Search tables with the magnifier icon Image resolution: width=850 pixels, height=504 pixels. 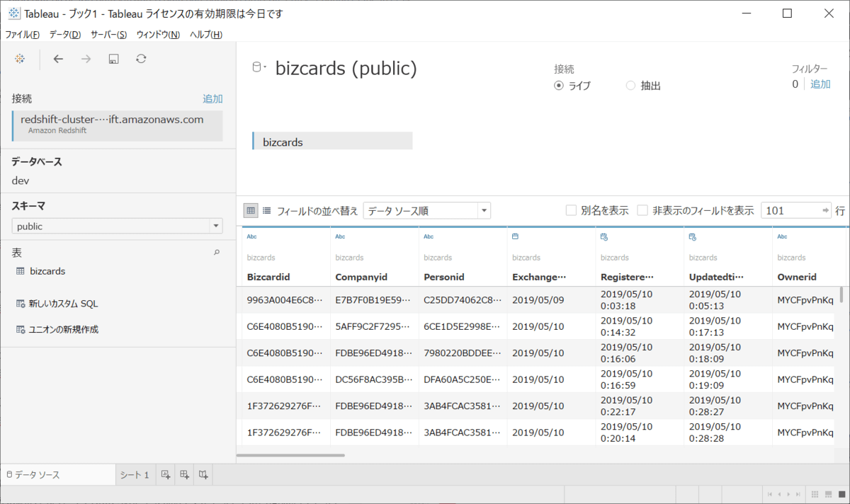[x=217, y=252]
